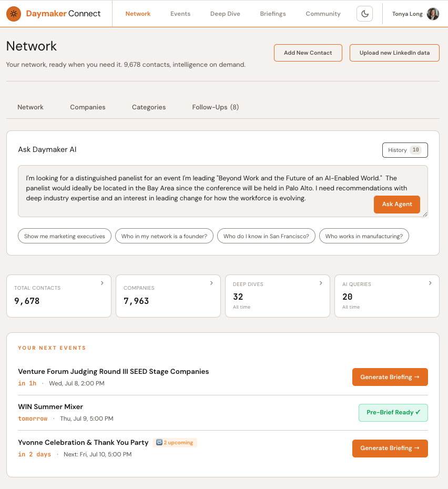Grab the text area resize handle
448x489 pixels.
pyautogui.click(x=425, y=214)
